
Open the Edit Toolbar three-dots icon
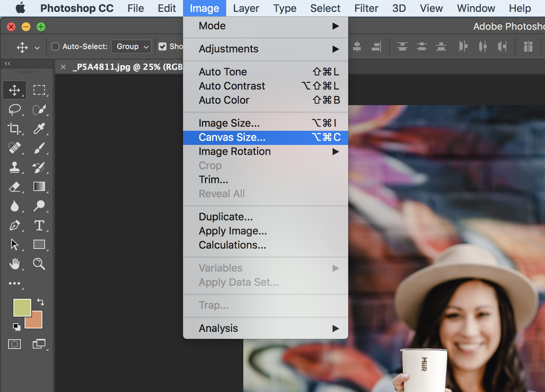[x=15, y=284]
